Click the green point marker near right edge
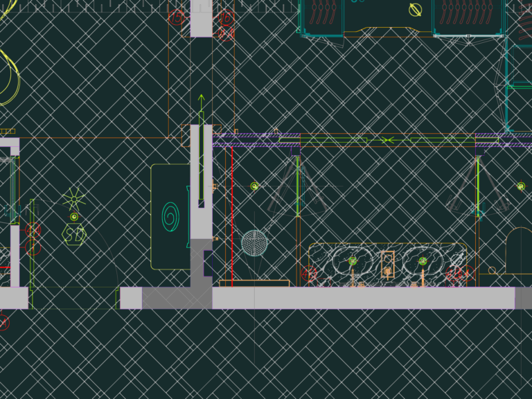Viewport: 532px width, 399px height. (x=521, y=186)
